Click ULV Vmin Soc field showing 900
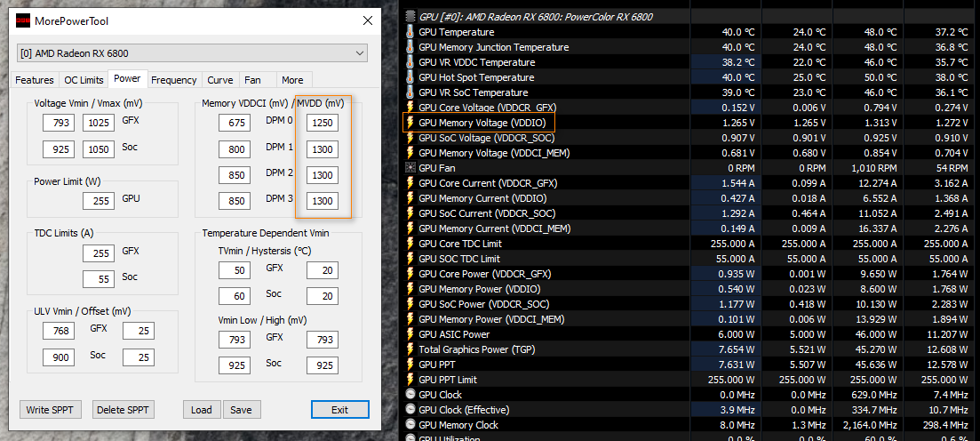This screenshot has width=980, height=441. [x=59, y=357]
